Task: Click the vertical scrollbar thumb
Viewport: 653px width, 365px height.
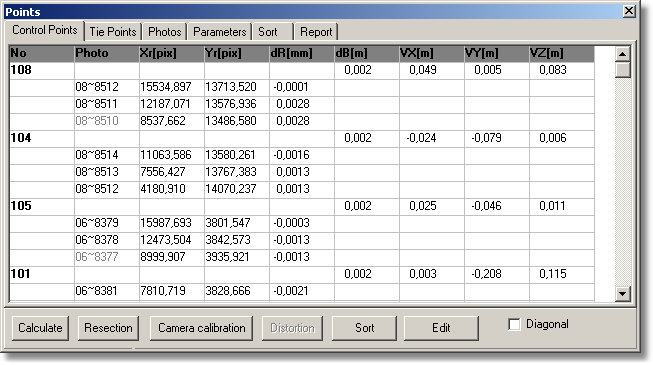Action: pos(623,70)
